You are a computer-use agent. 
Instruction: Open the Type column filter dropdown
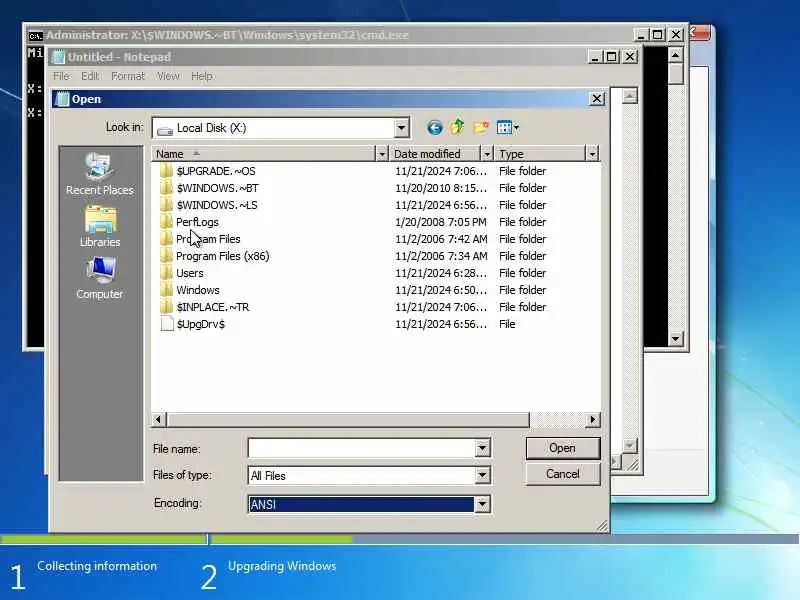tap(592, 154)
